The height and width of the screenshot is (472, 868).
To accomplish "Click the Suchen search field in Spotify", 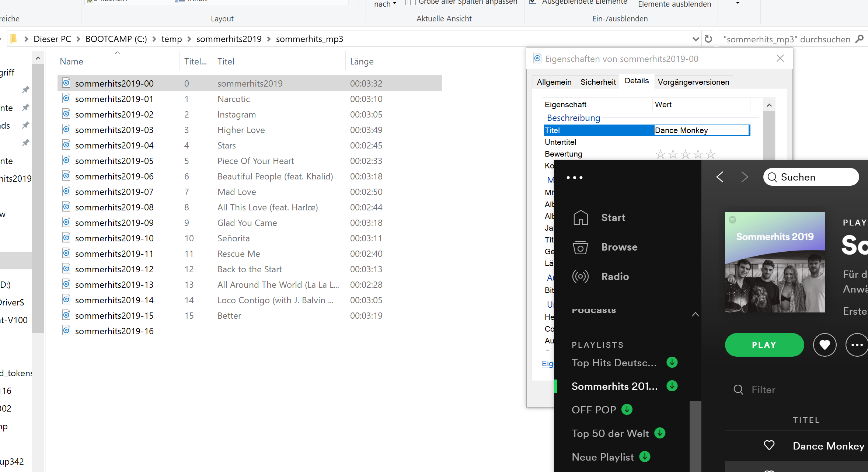I will click(x=811, y=177).
